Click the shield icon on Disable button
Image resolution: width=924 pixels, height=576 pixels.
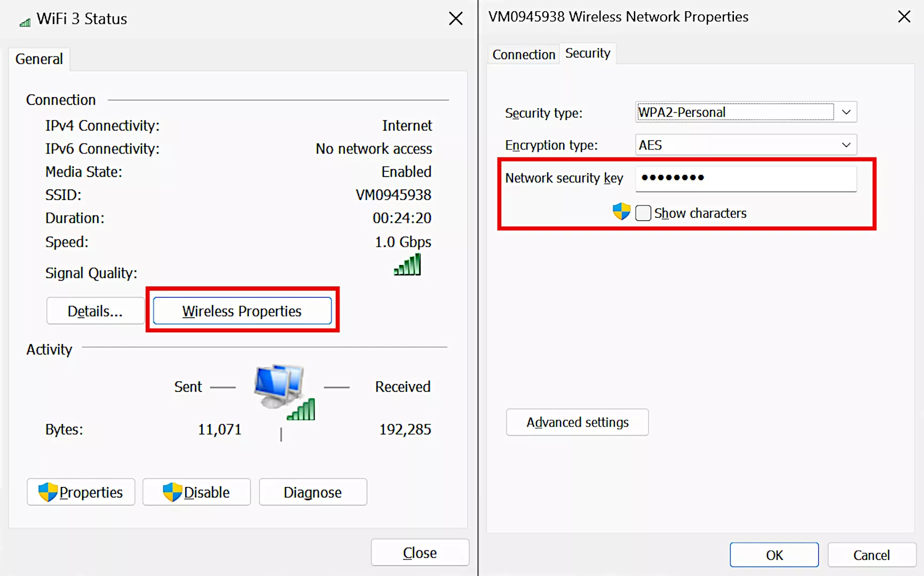coord(172,492)
